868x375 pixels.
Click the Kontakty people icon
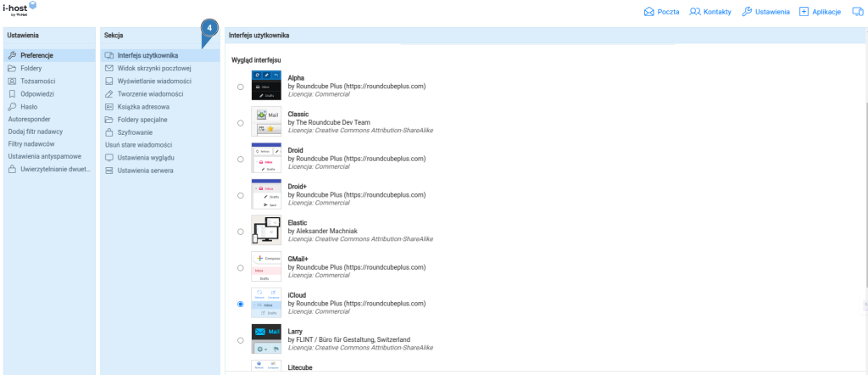coord(695,12)
